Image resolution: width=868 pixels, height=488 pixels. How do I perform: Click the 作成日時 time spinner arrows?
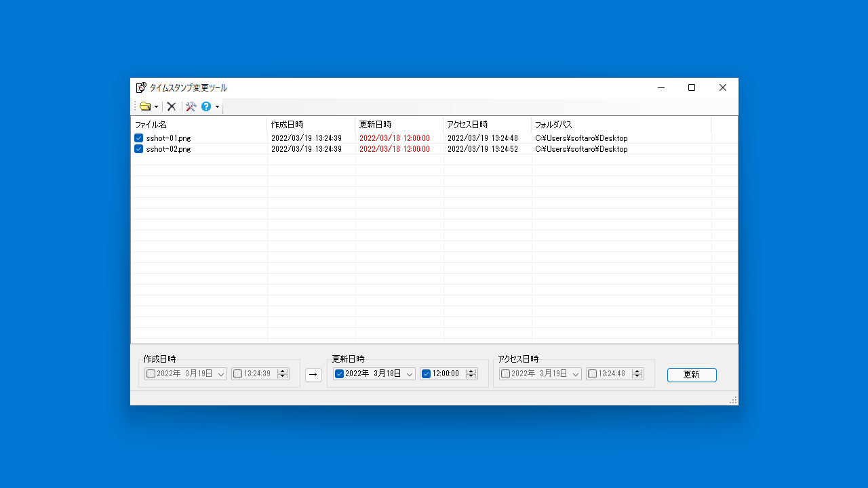click(x=283, y=373)
